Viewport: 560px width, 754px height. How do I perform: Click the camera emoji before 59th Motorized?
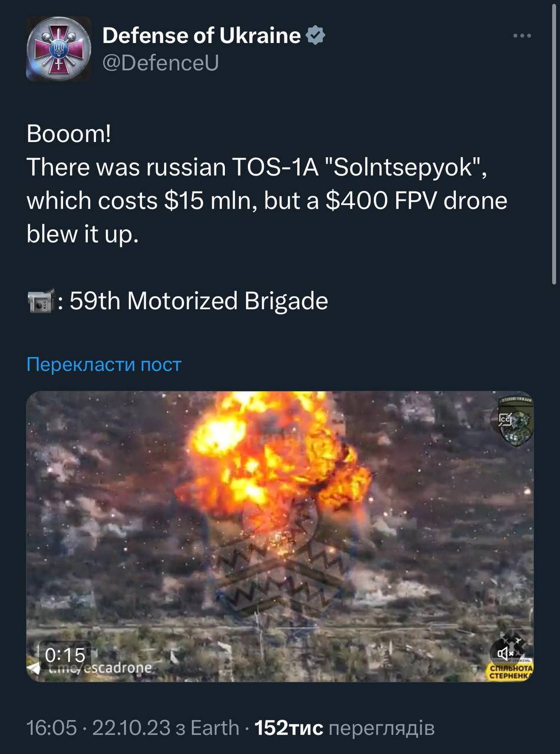coord(41,302)
